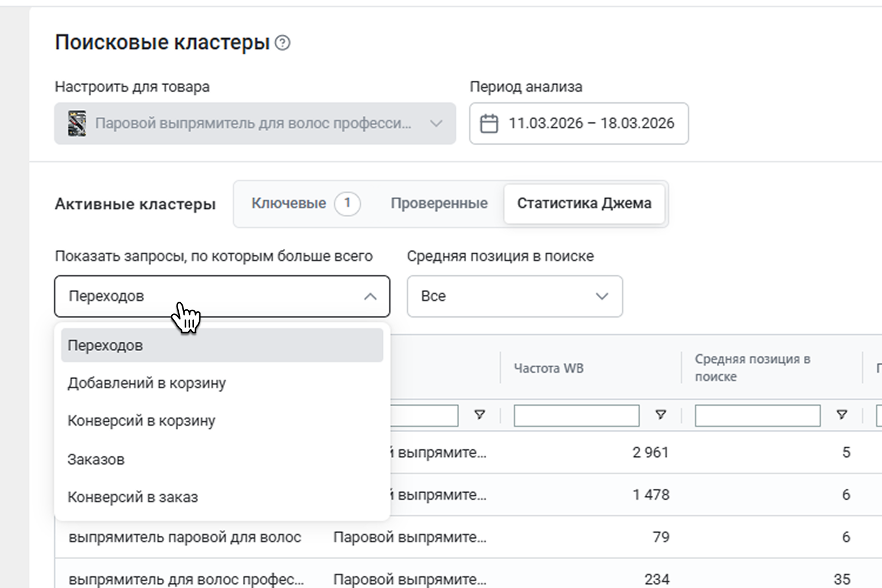The height and width of the screenshot is (588, 882).
Task: Click the filter icon left of Частота WB
Action: [x=480, y=415]
